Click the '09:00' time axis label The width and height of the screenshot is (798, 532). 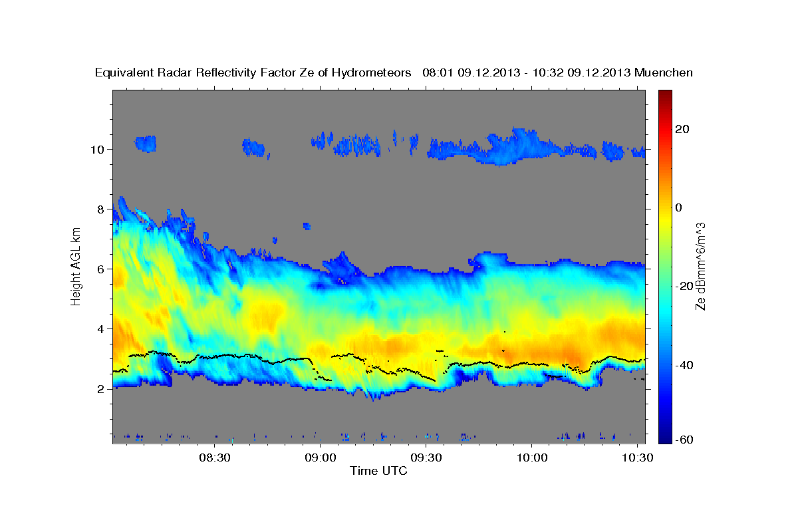(x=320, y=459)
